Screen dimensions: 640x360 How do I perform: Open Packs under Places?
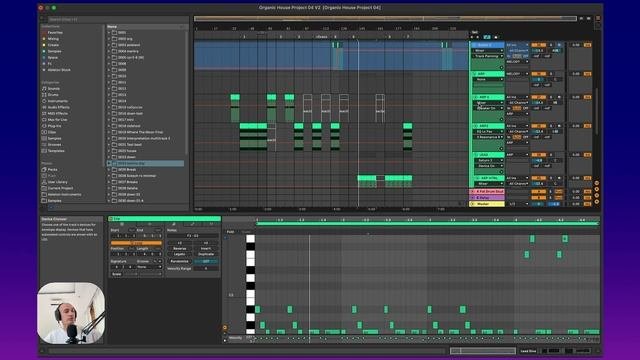click(x=52, y=169)
